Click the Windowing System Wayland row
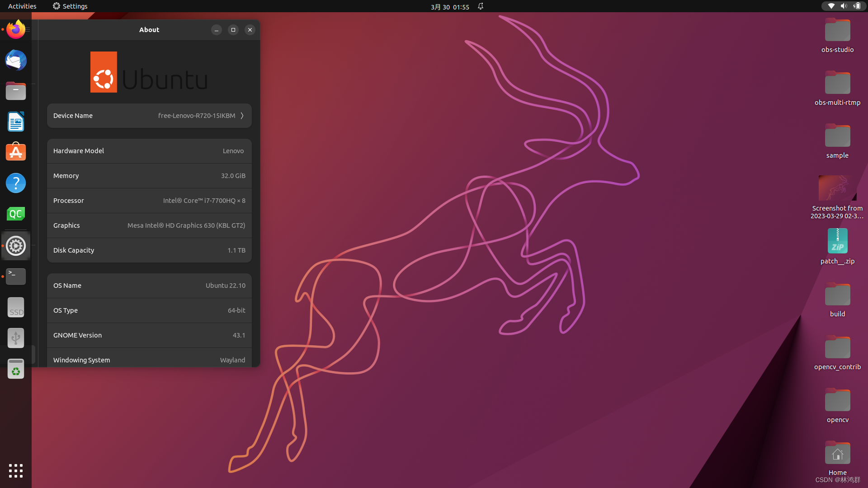The height and width of the screenshot is (488, 868). click(x=149, y=358)
